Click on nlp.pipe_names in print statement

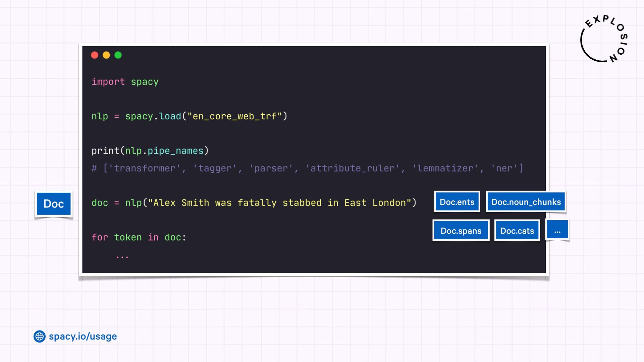pos(164,151)
